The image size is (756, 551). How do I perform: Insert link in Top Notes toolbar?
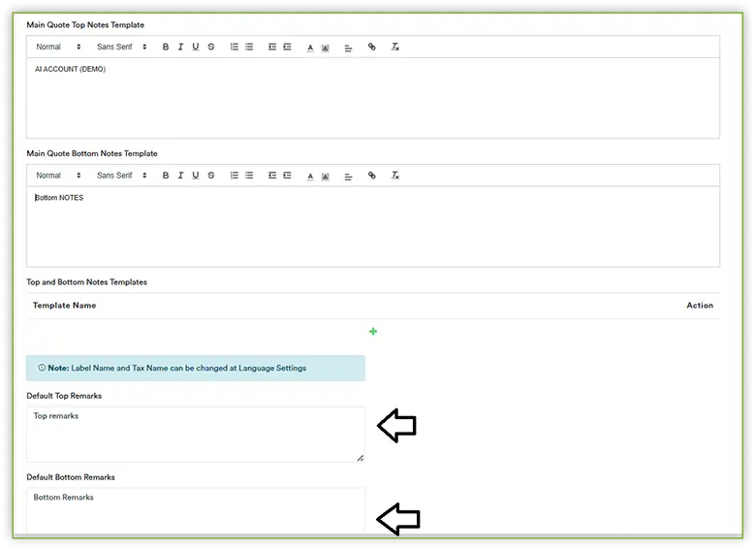372,47
